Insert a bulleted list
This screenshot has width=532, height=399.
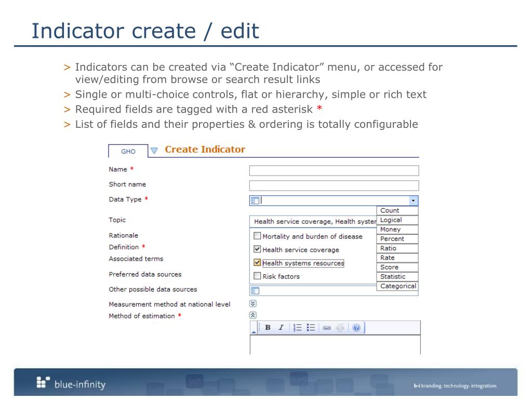[311, 327]
